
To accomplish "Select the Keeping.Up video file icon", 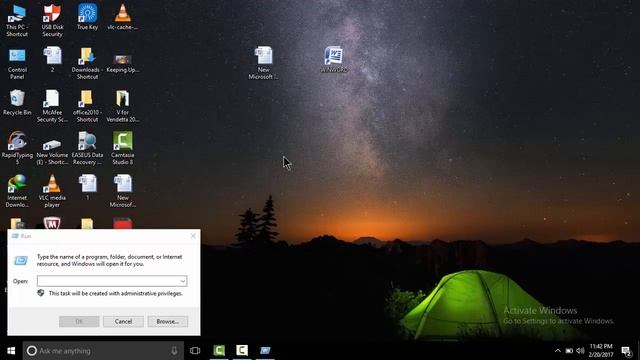I will [122, 62].
